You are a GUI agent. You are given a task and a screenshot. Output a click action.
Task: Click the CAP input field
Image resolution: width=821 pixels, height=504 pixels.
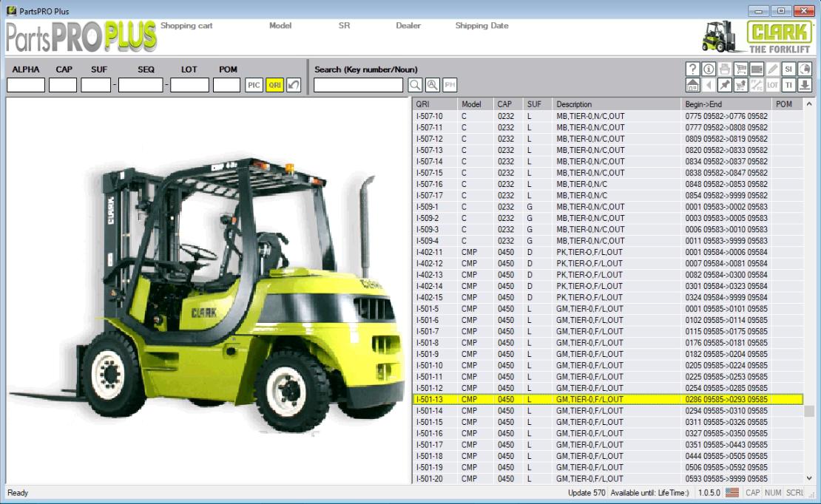click(63, 85)
